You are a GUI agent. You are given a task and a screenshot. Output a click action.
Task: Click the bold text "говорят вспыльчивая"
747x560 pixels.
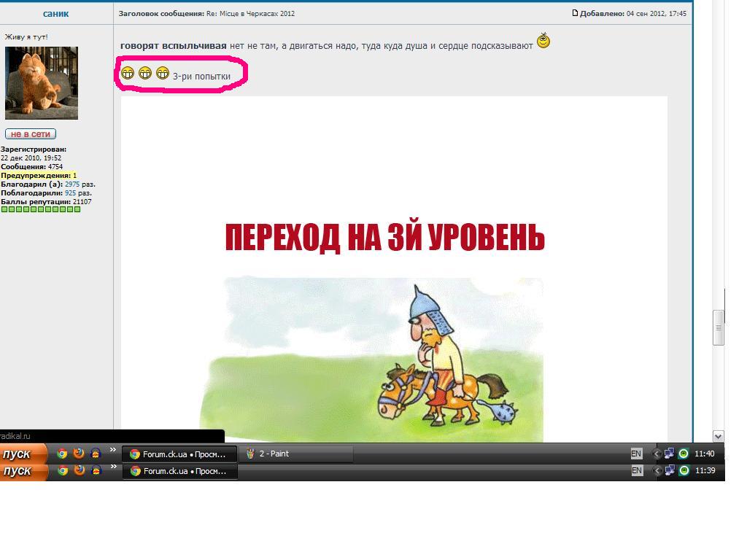pos(174,46)
